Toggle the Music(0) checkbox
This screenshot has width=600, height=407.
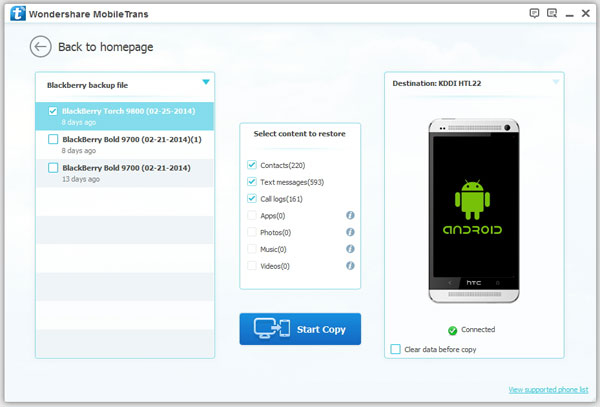(x=252, y=249)
